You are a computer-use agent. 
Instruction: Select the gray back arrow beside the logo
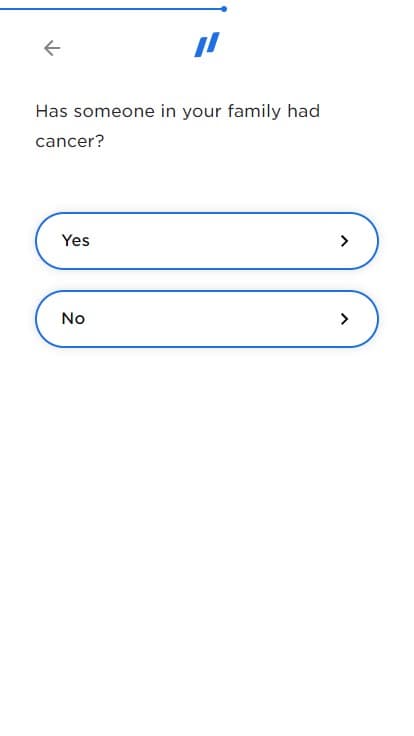[52, 48]
